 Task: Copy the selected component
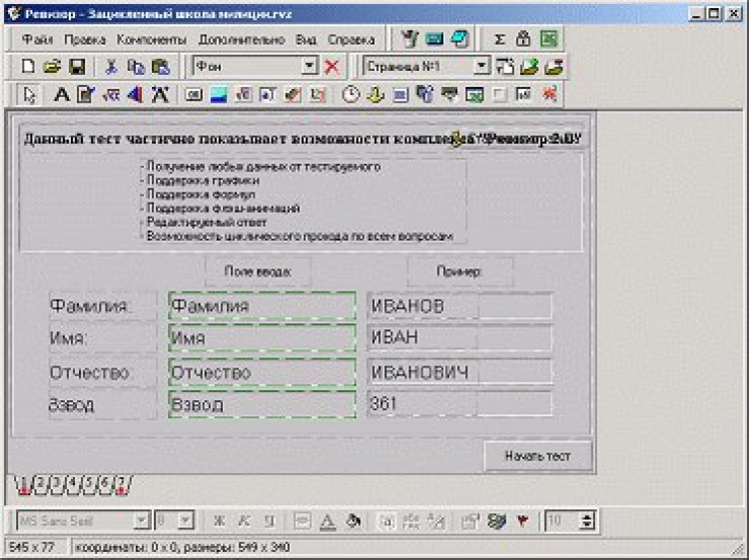coord(136,67)
